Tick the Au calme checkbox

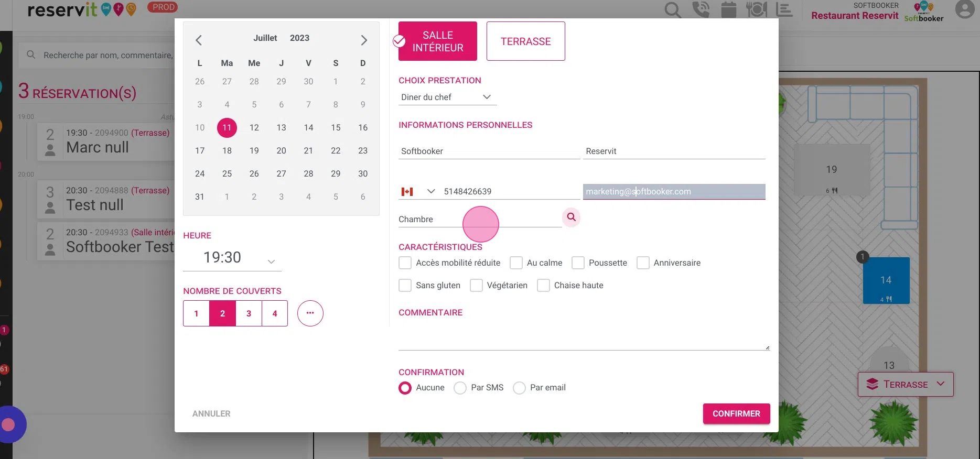point(516,263)
